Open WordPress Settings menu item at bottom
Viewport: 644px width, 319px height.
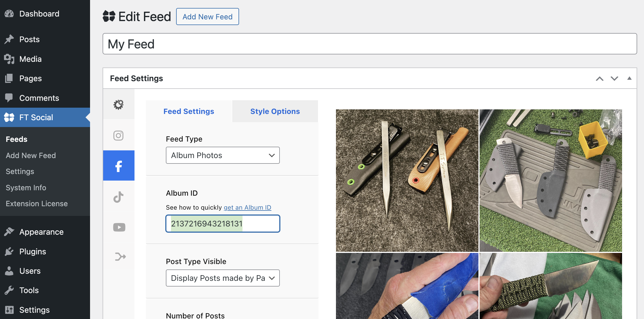tap(45, 310)
